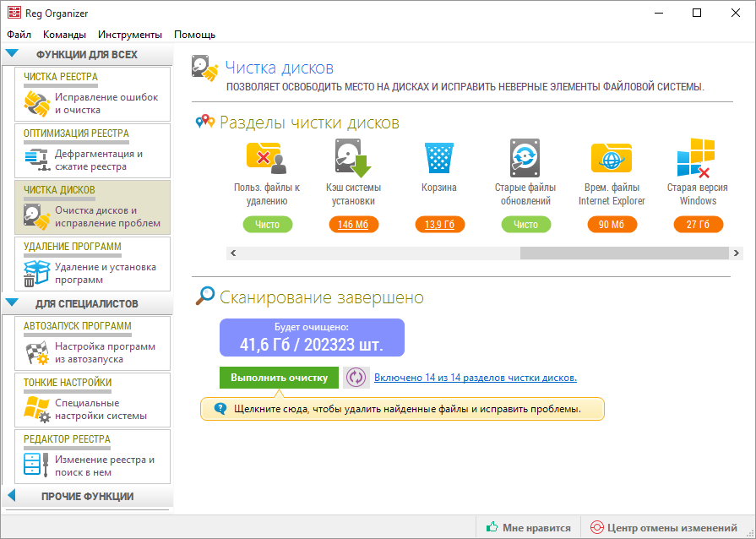Viewport: 756px width, 539px height.
Task: Click the horizontal scrollbar left arrow
Action: (233, 253)
